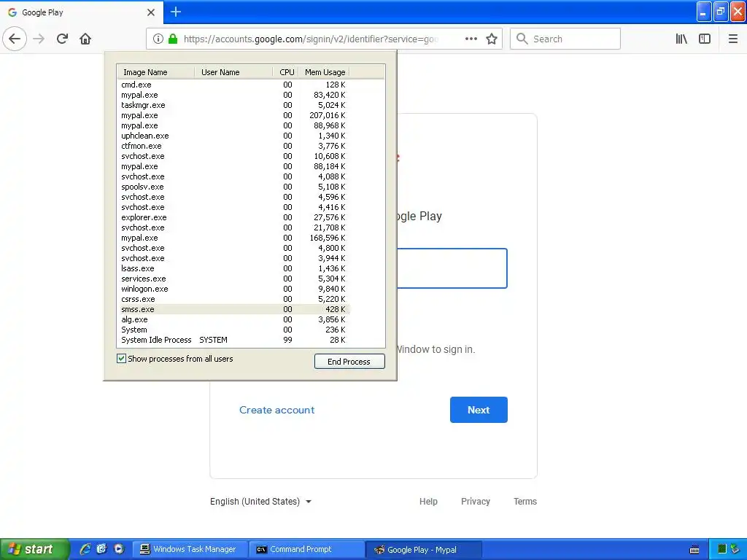747x560 pixels.
Task: Open the Create account link
Action: 276,410
